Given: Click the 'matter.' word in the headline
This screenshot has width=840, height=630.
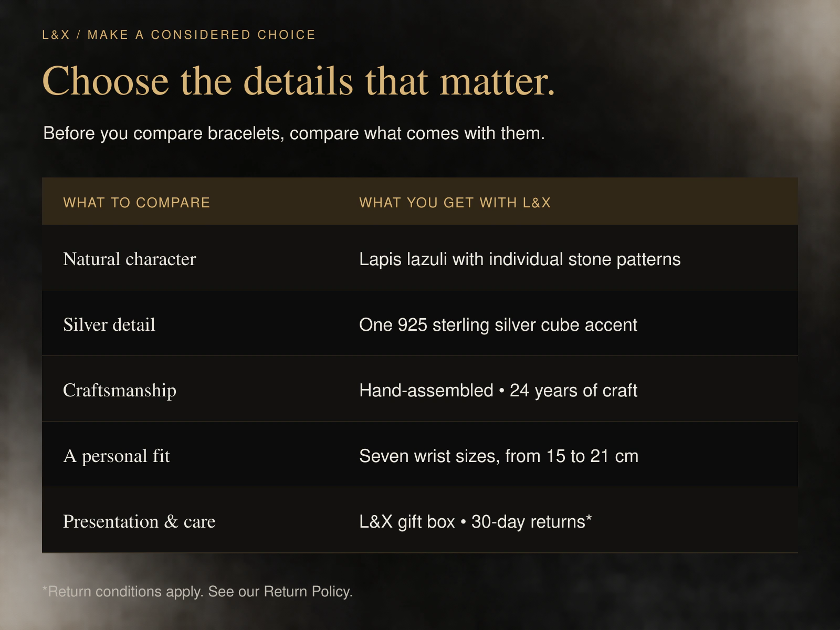Looking at the screenshot, I should coord(497,81).
